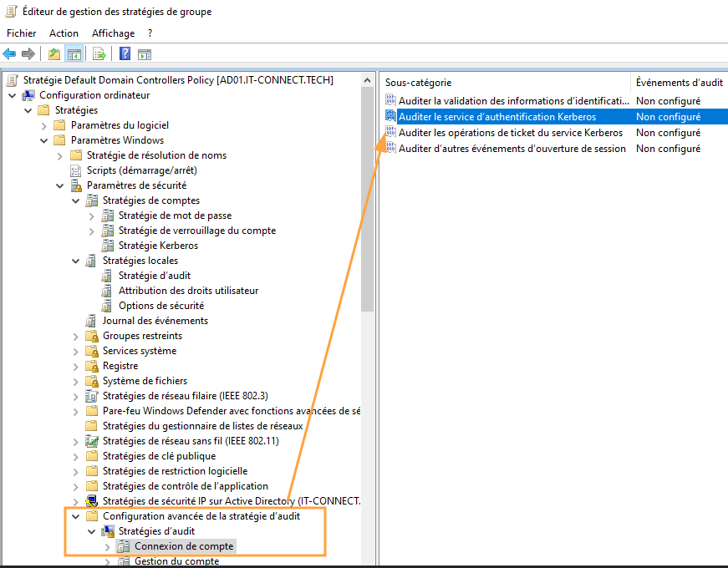Expand Stratégie de résolution de noms
This screenshot has height=568, width=728.
click(60, 156)
